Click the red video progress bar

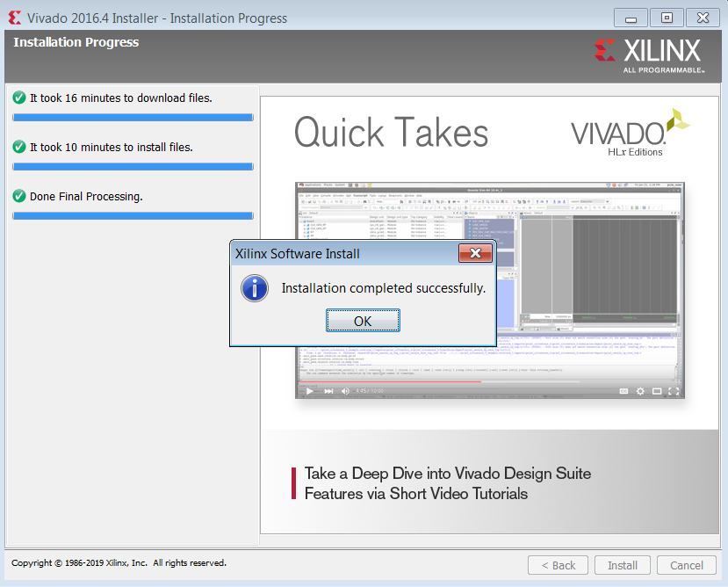click(x=390, y=381)
